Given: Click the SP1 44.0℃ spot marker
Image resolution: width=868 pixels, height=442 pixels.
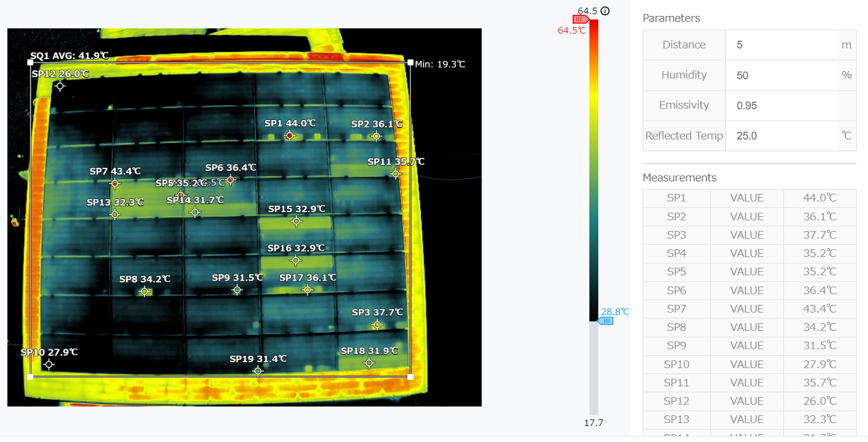Looking at the screenshot, I should tap(289, 136).
